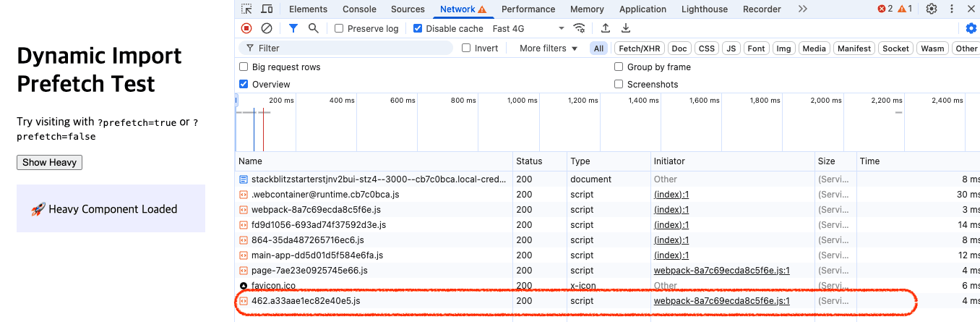
Task: Enable Big request rows checkbox
Action: tap(244, 67)
